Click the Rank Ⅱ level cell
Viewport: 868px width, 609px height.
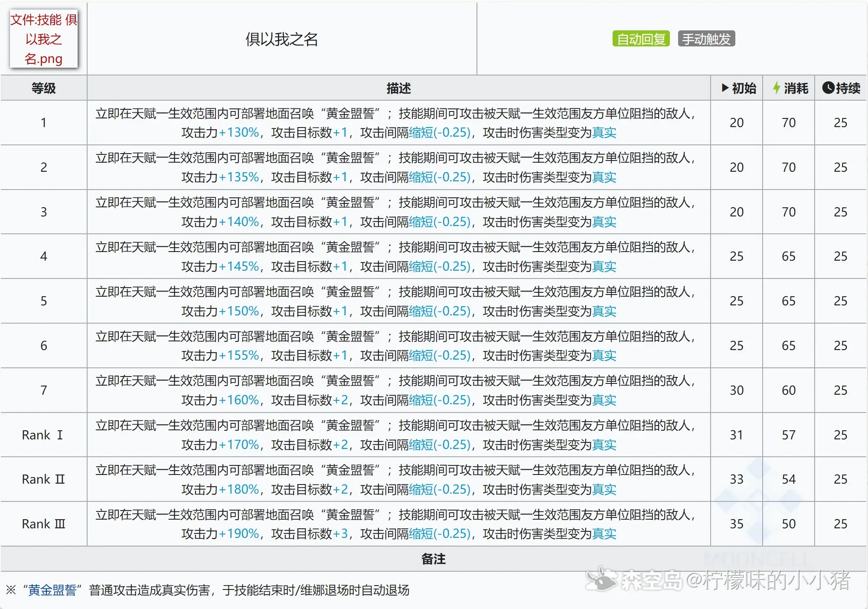43,479
